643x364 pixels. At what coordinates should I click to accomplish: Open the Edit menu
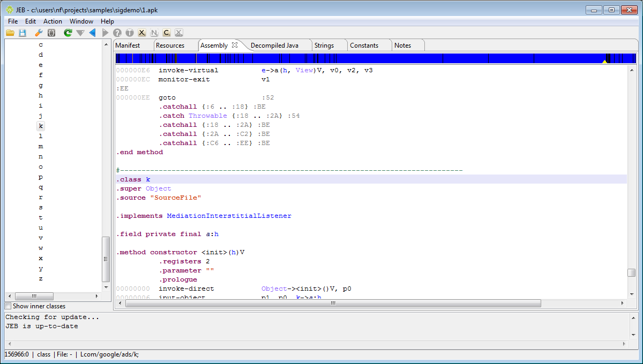31,21
